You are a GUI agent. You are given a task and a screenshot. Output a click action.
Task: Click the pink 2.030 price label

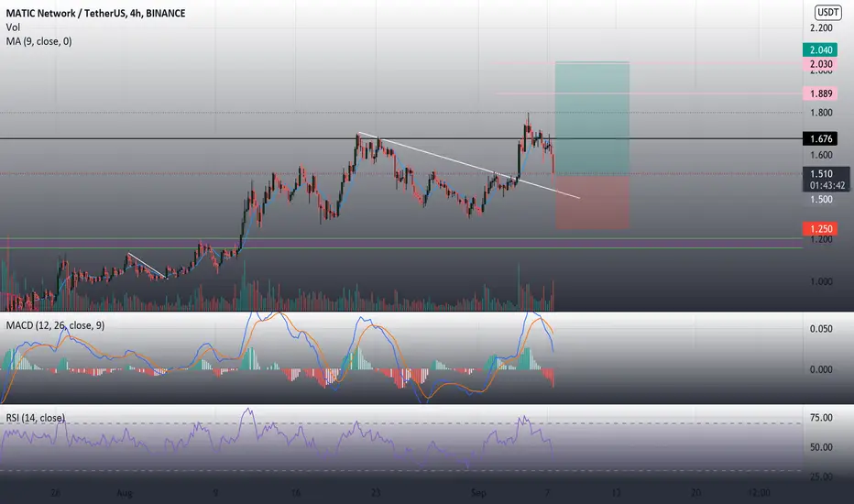pyautogui.click(x=820, y=64)
